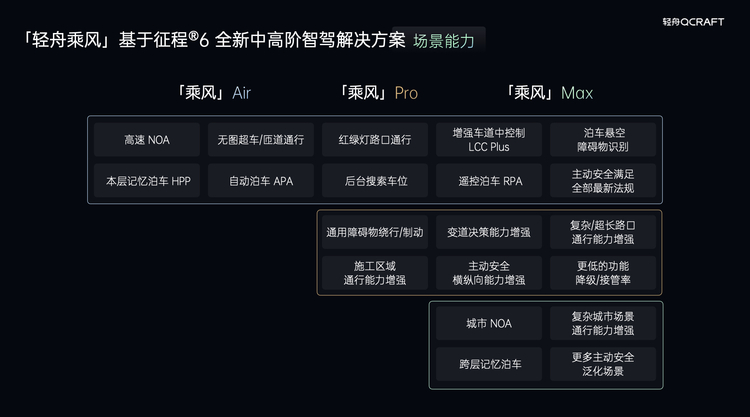Click the 「乘风」Air heading

coord(212,93)
